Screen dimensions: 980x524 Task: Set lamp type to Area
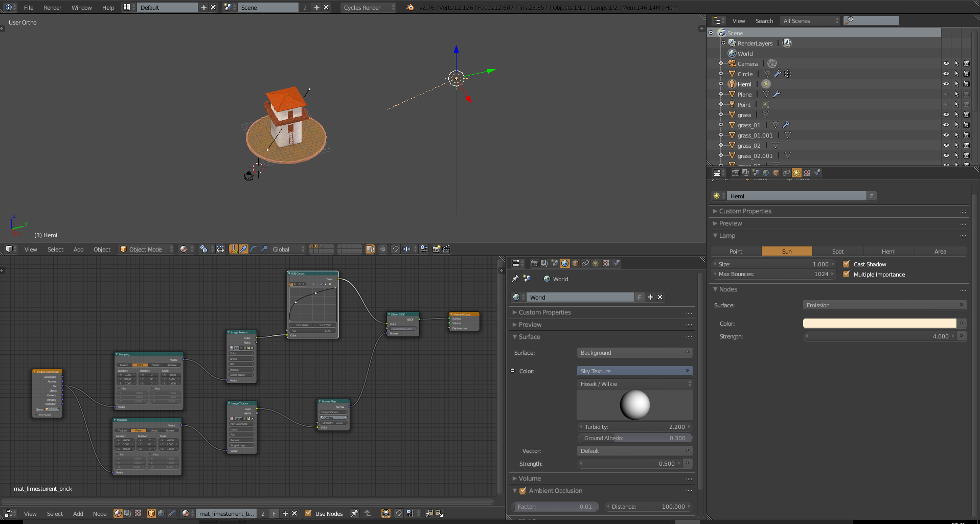pos(940,251)
